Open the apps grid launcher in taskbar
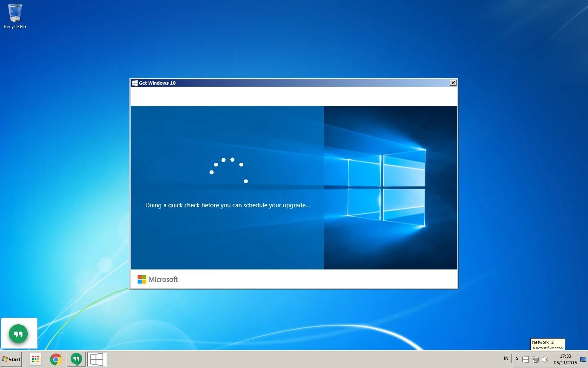 36,359
